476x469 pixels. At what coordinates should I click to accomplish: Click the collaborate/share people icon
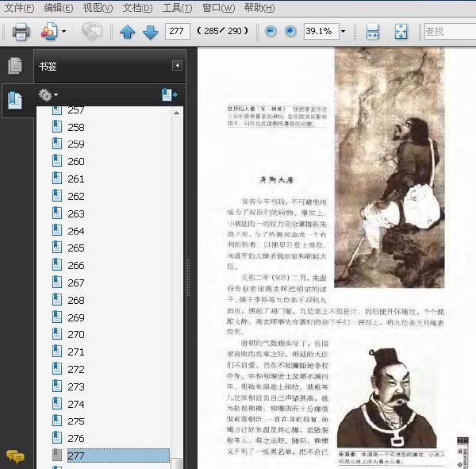coord(49,31)
